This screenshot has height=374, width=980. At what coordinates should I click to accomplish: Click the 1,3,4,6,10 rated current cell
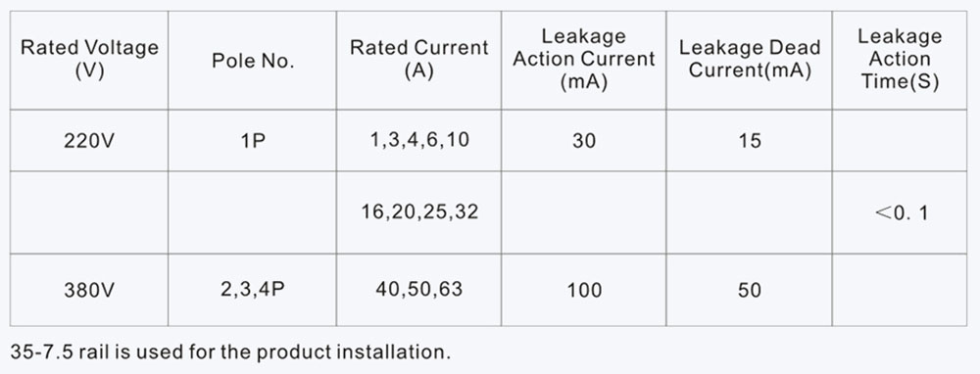point(418,140)
